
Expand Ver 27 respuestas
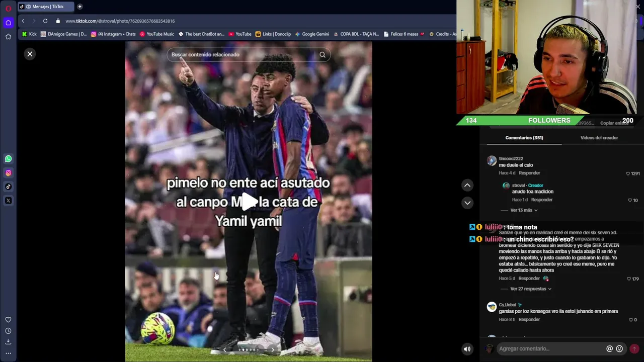click(x=531, y=289)
